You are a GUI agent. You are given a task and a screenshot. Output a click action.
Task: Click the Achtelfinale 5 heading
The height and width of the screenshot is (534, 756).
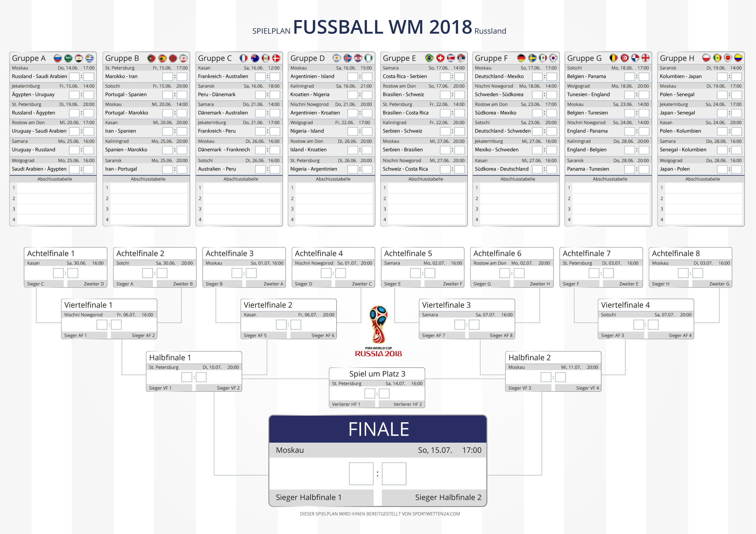(x=408, y=254)
